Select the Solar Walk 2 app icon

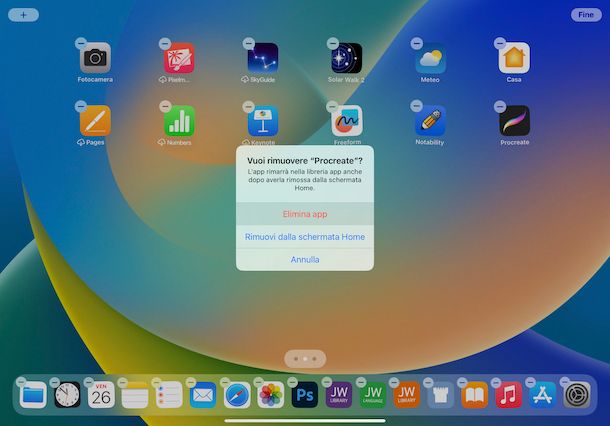click(347, 58)
